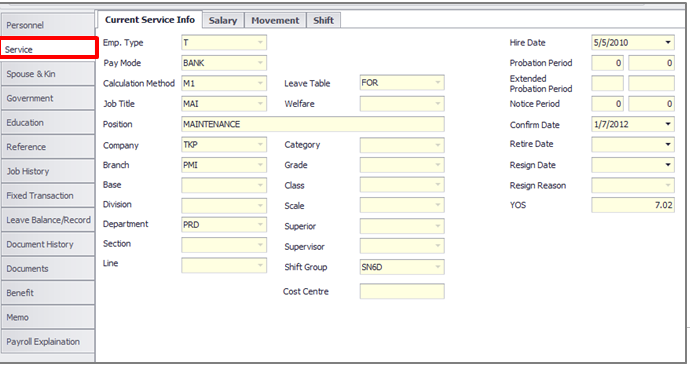
Task: Go to the Government section
Action: [48, 98]
